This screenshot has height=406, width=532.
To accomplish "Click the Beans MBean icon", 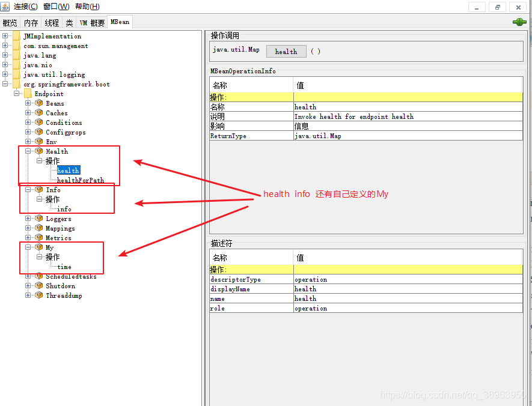I will [39, 103].
